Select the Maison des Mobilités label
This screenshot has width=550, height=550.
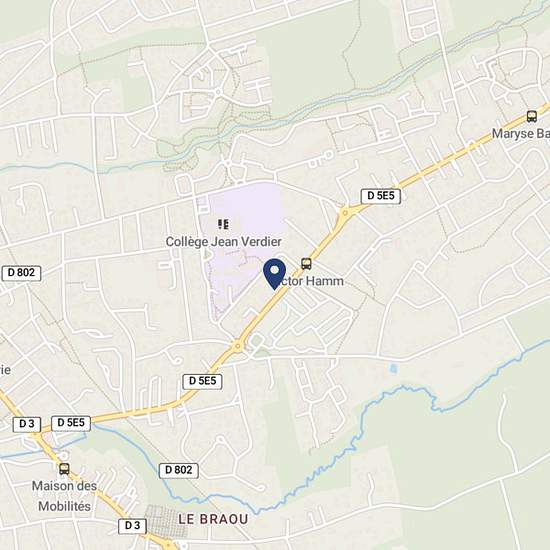64,496
